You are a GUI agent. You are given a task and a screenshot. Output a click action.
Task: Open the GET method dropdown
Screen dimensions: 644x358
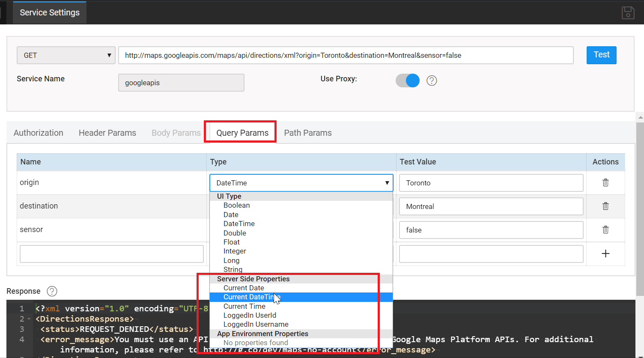[66, 55]
